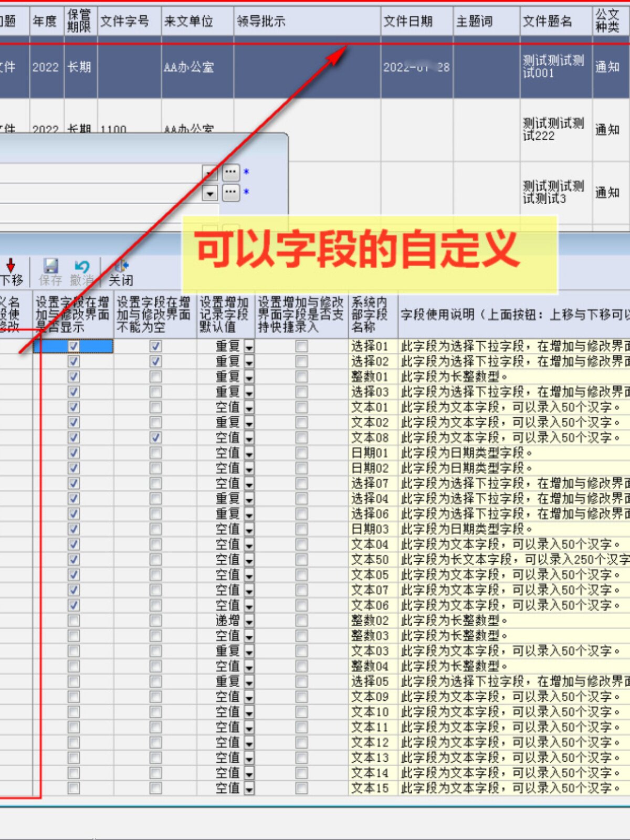
Task: Click the 文件日期 column header
Action: tap(417, 21)
